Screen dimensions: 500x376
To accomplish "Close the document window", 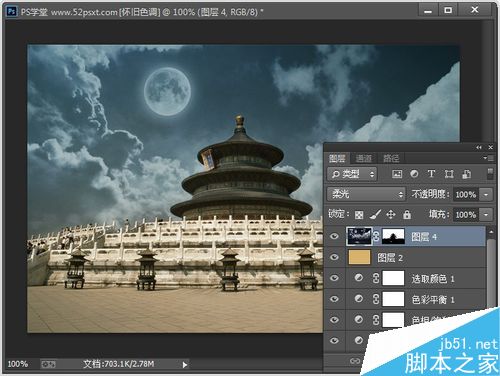I will (x=475, y=11).
